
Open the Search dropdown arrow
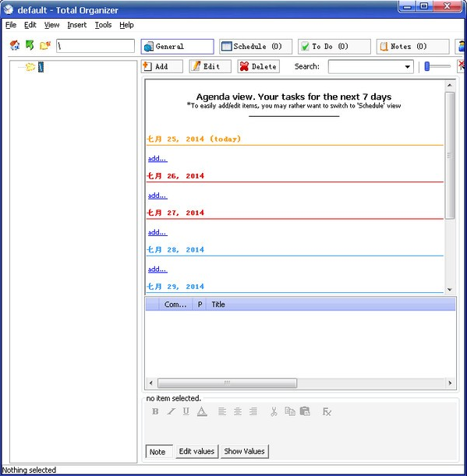pos(408,67)
